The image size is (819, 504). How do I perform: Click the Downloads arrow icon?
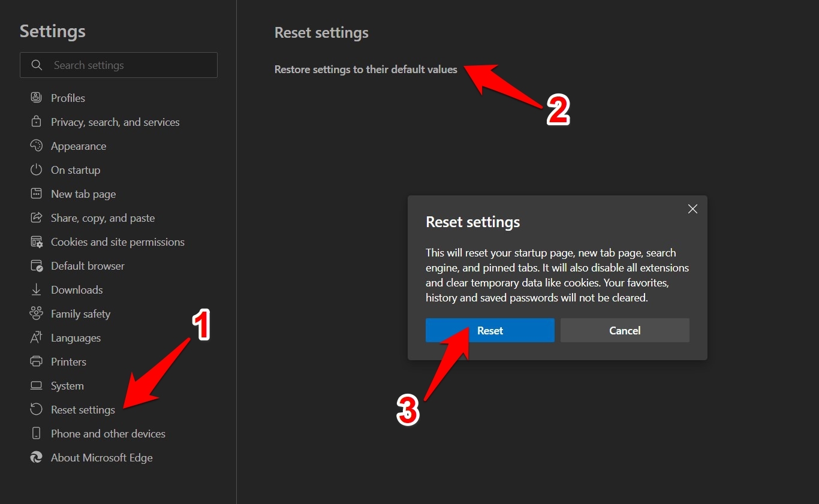click(x=36, y=289)
